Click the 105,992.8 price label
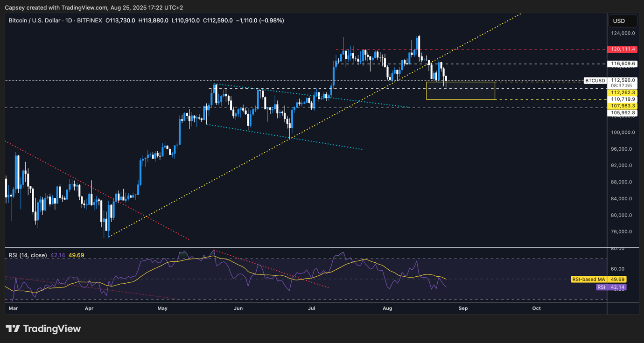 622,112
